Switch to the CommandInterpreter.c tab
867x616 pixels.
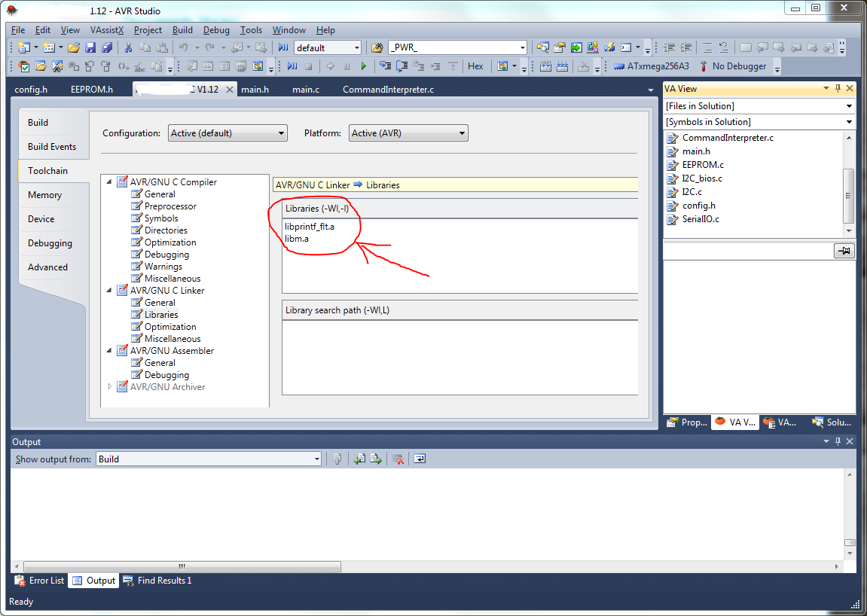click(388, 90)
